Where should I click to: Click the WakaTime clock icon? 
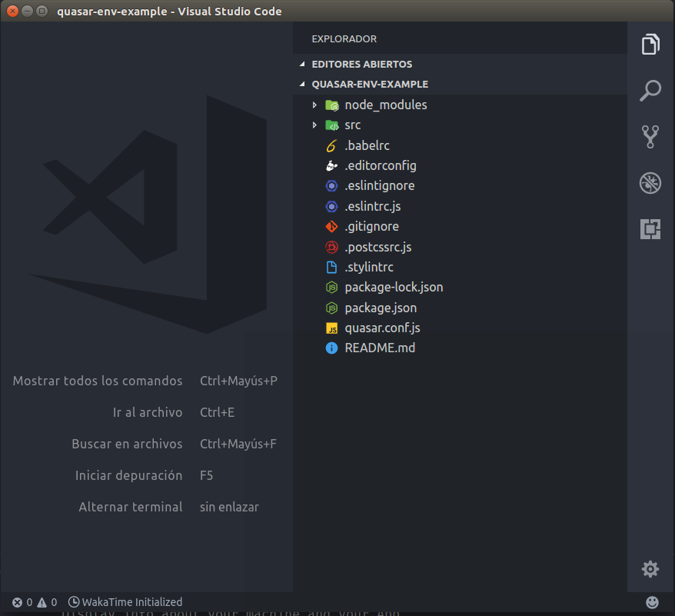pyautogui.click(x=74, y=602)
